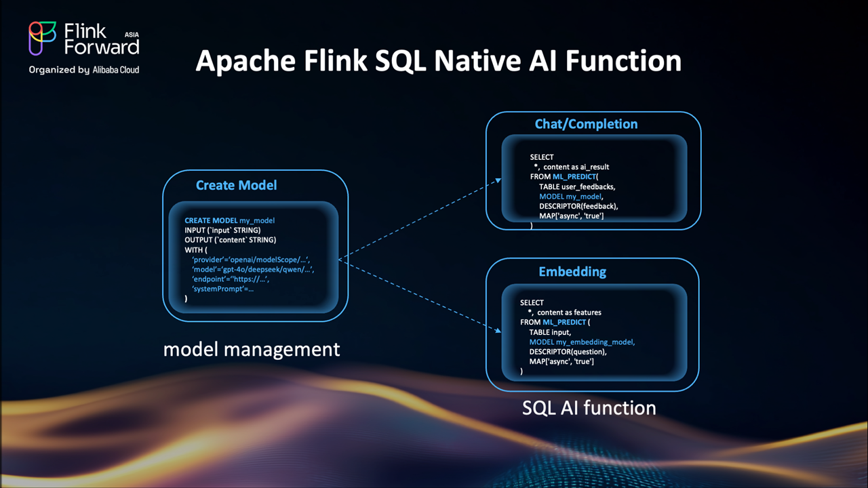Image resolution: width=868 pixels, height=488 pixels.
Task: Click the Flink Forward ASIA wordmark
Action: (x=101, y=38)
